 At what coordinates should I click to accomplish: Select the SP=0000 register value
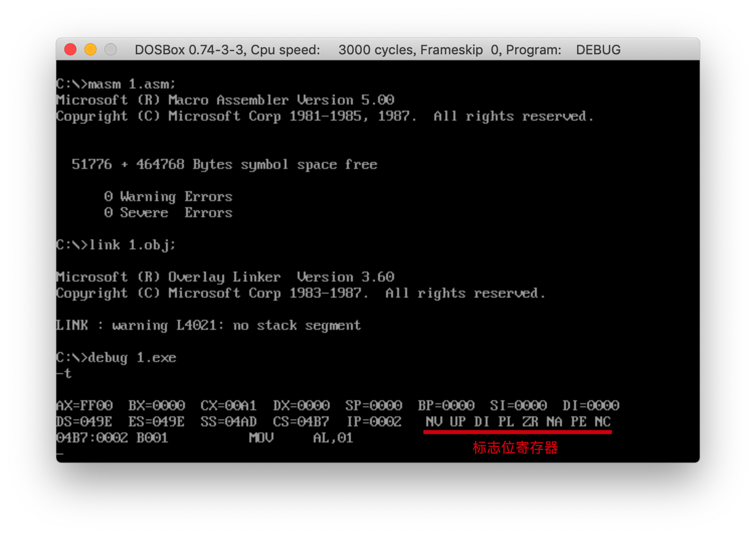374,405
